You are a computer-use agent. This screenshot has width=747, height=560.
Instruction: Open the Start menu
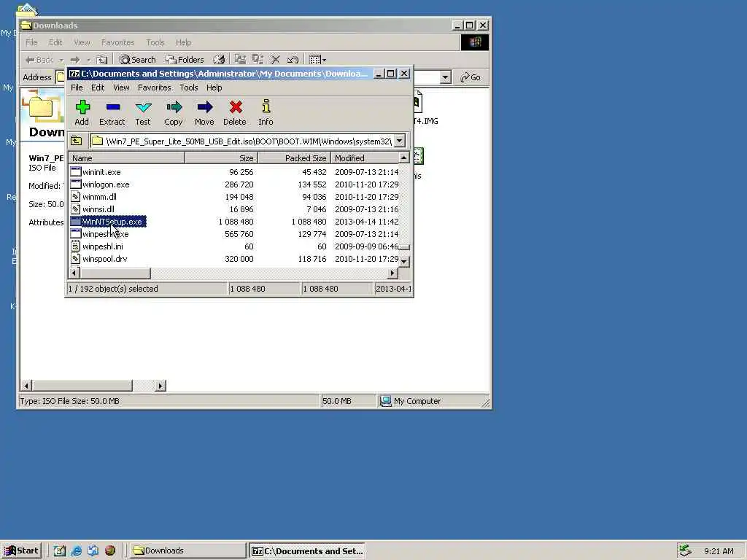pyautogui.click(x=21, y=551)
